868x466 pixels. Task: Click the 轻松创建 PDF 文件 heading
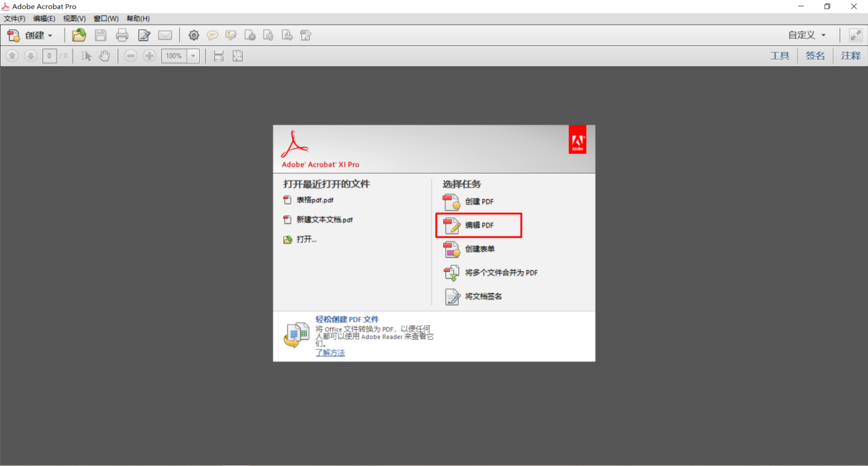[347, 319]
